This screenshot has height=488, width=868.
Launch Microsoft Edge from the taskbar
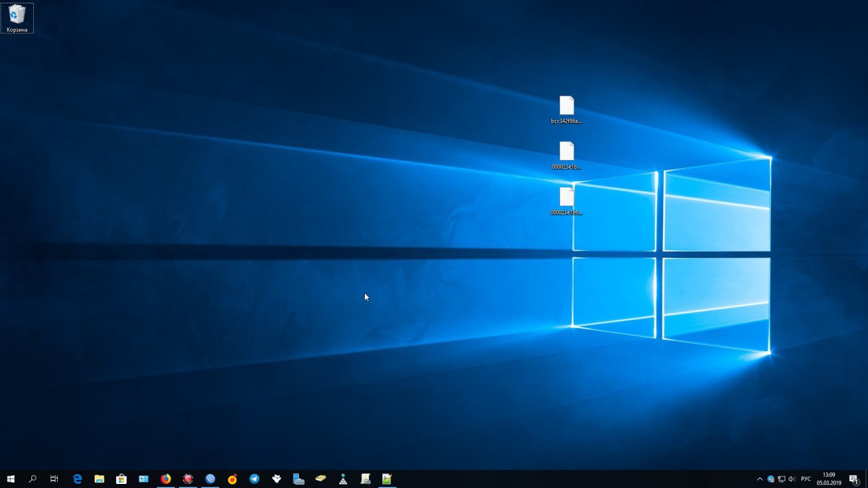(x=77, y=479)
